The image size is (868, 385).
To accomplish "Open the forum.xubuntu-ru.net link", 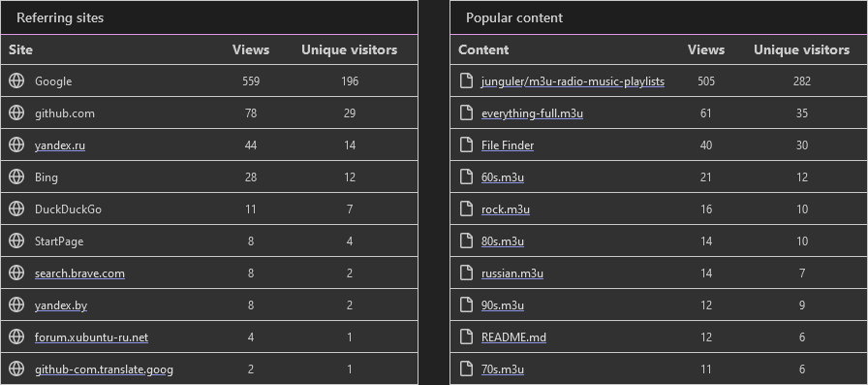I will (x=91, y=337).
